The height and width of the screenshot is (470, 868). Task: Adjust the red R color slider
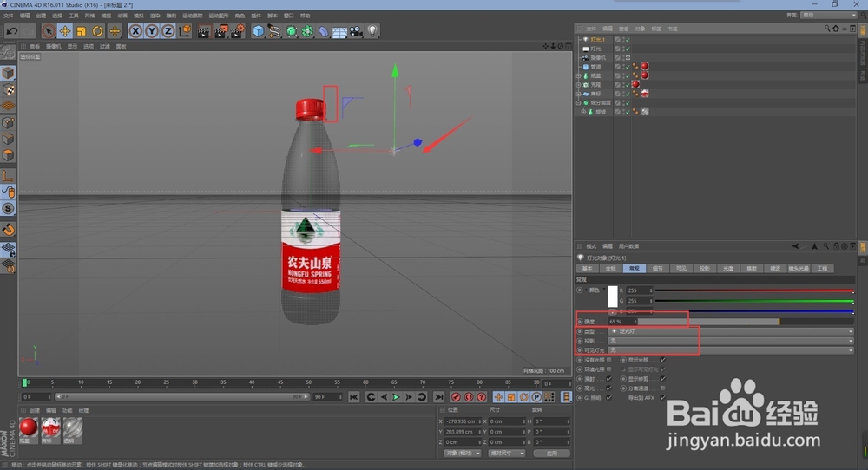(x=754, y=290)
